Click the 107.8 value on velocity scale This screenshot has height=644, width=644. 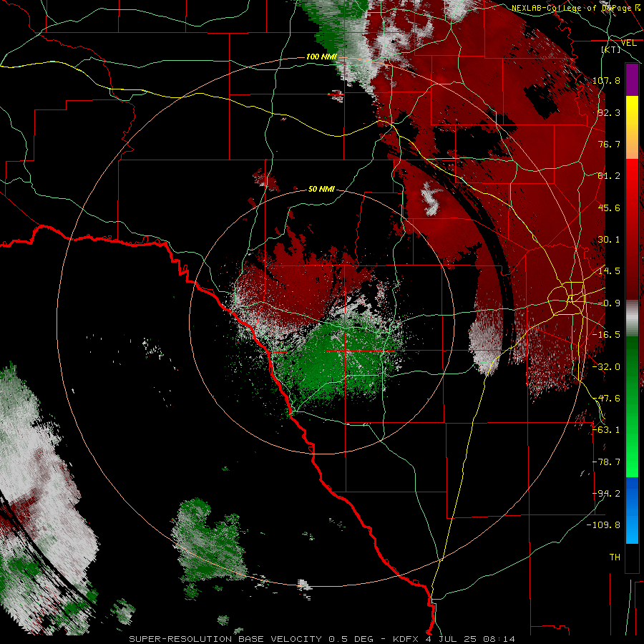(606, 80)
